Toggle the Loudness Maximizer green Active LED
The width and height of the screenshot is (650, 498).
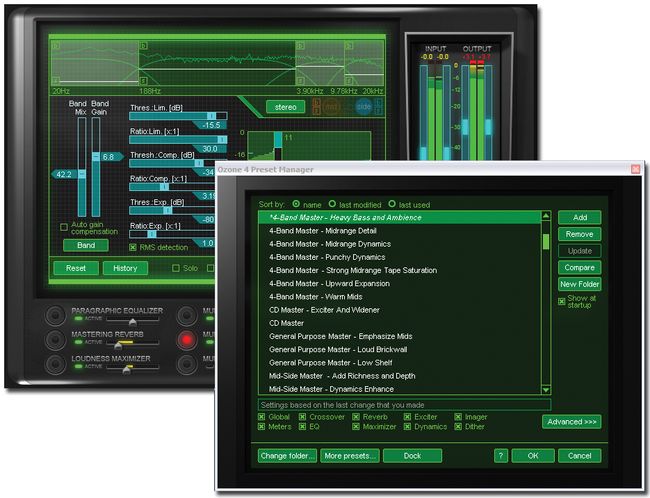click(x=78, y=367)
